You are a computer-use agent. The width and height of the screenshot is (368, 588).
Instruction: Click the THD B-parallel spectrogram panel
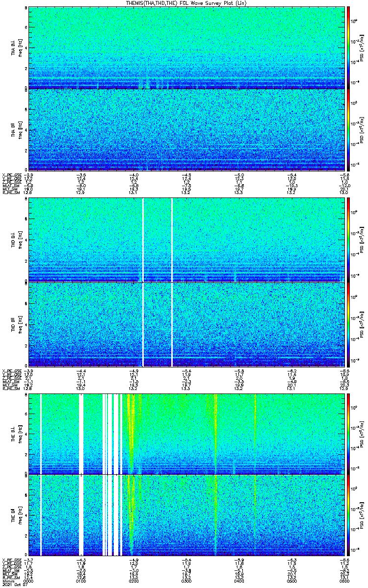click(185, 324)
